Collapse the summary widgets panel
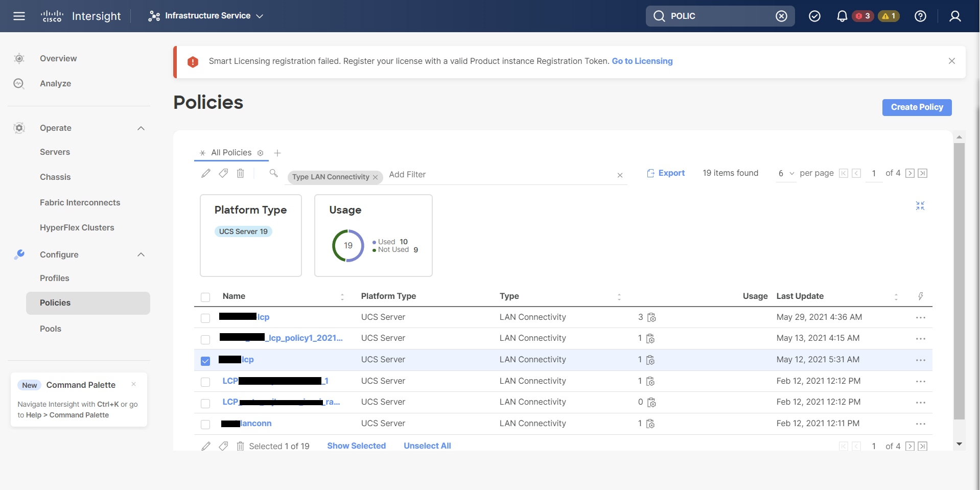This screenshot has height=490, width=980. pos(920,205)
